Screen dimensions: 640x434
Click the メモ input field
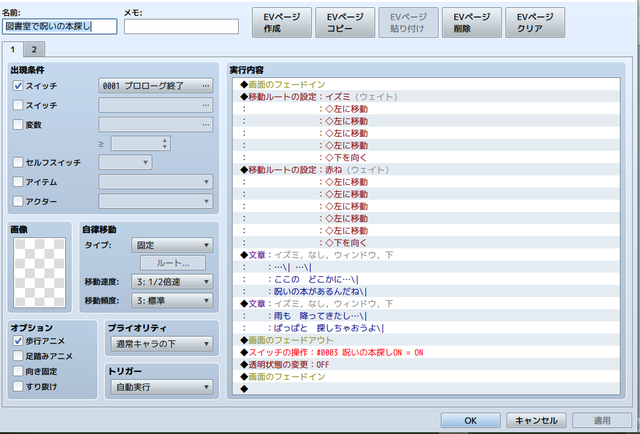181,27
